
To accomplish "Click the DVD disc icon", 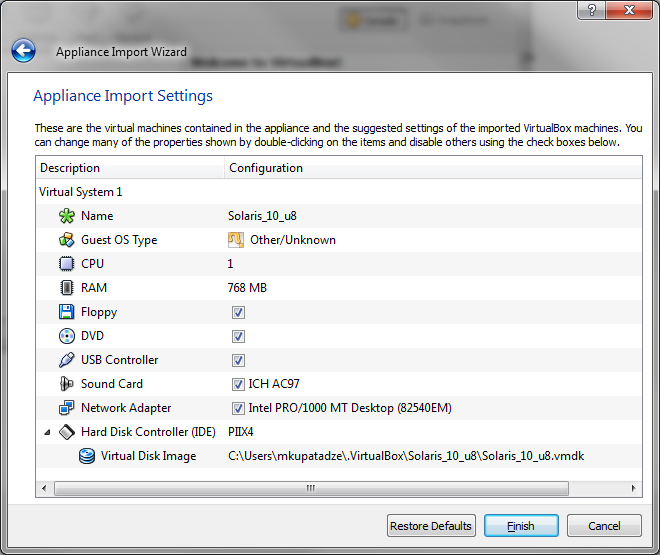I will (67, 336).
